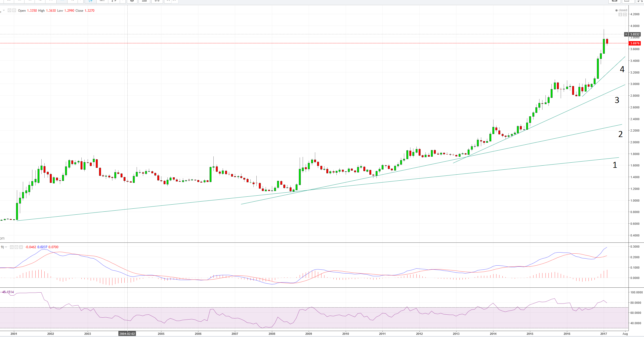Click the 2004-02-02 date marker on time axis
644x337 pixels.
[127, 334]
